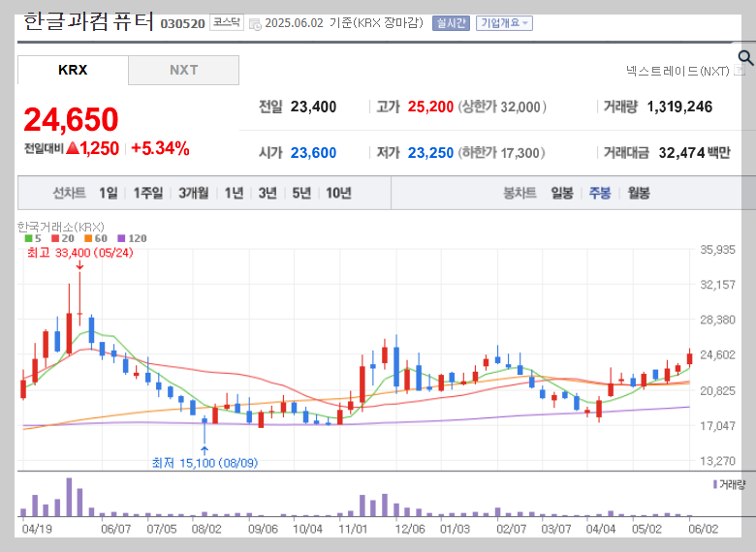Click the 13,270 price axis label

tap(718, 461)
